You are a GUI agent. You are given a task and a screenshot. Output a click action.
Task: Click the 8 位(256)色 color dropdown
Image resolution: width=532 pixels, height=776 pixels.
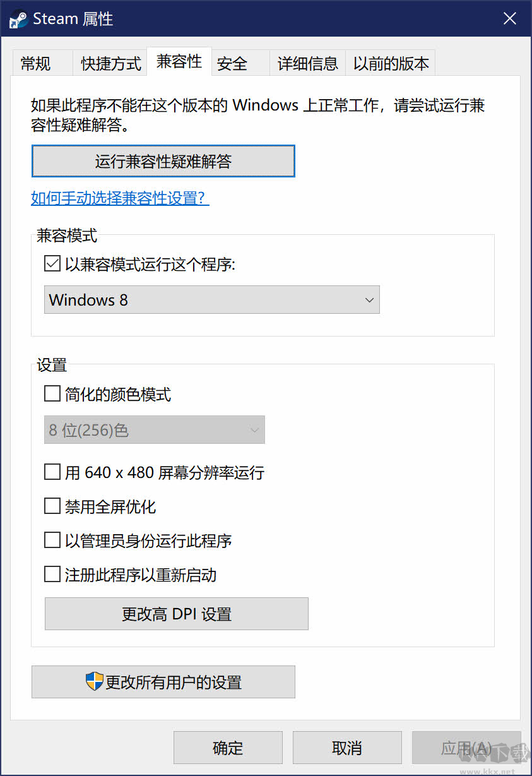(x=154, y=430)
